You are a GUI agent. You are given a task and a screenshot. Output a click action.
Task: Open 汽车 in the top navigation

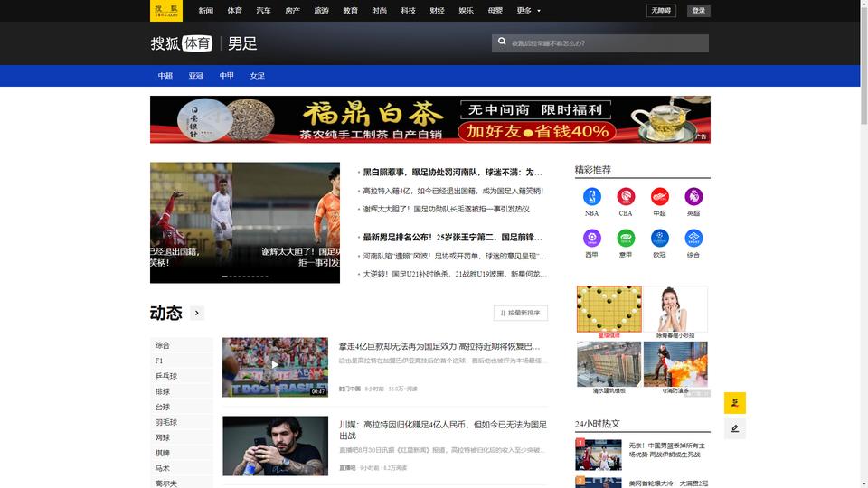[263, 11]
